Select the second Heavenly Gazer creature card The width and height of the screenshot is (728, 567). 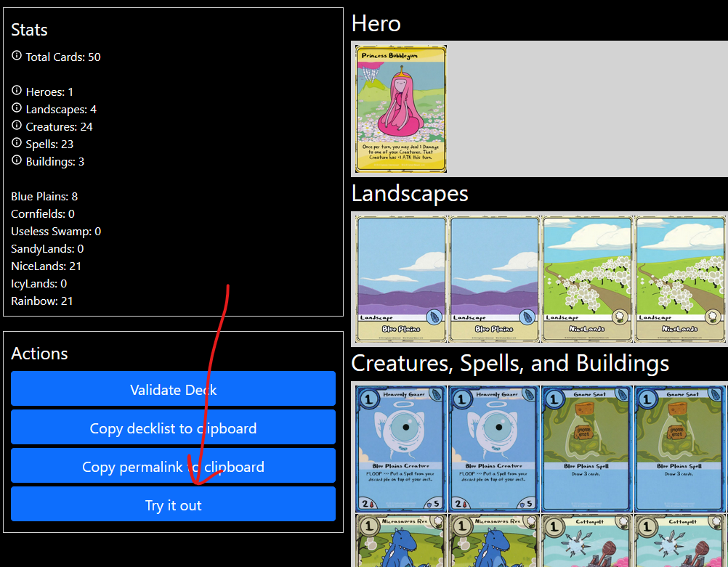tap(494, 449)
